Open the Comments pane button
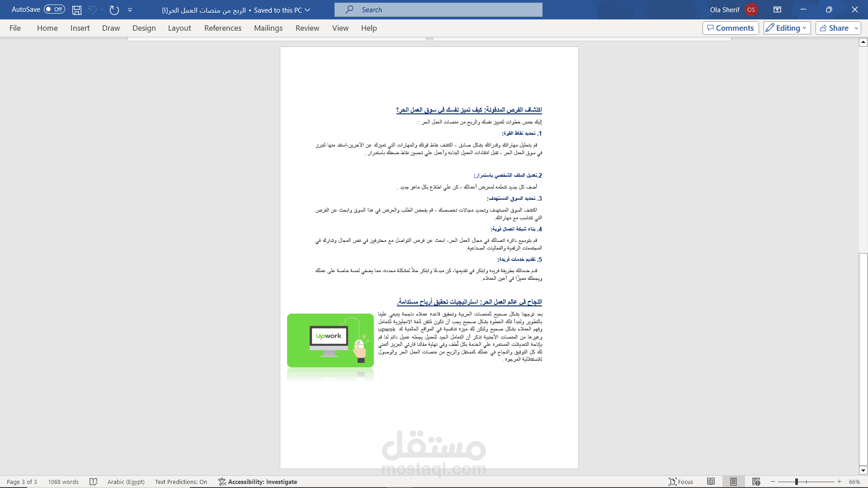 pyautogui.click(x=730, y=28)
